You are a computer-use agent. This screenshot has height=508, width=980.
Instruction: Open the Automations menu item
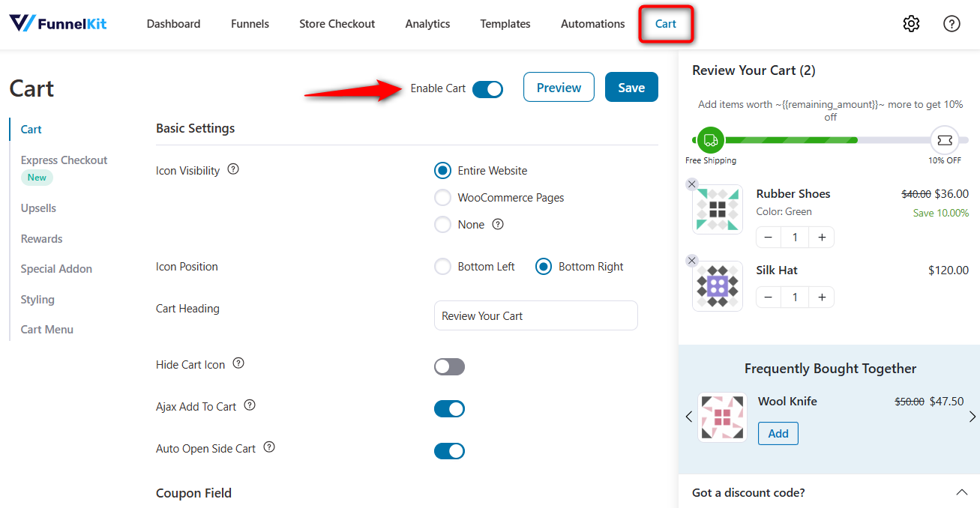[x=592, y=23]
